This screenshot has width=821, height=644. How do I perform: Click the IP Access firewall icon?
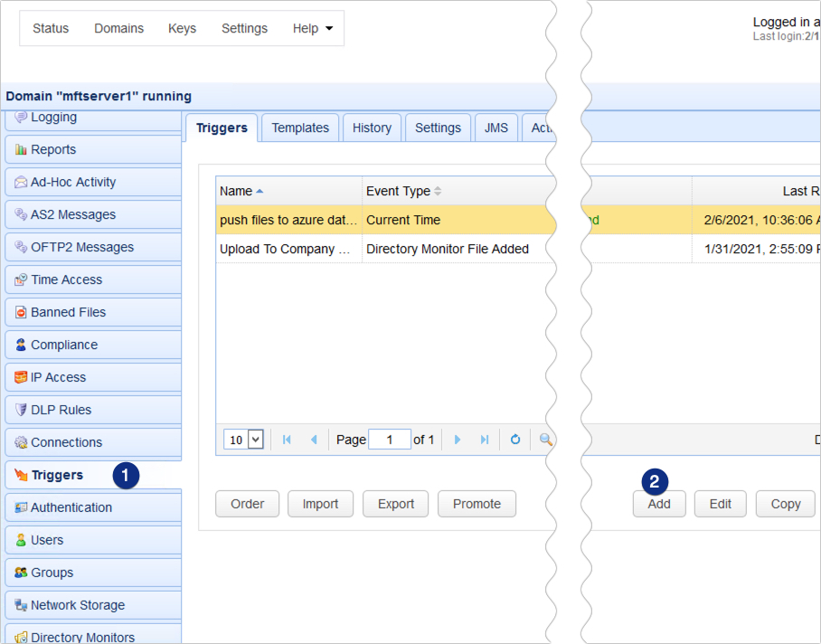(21, 377)
